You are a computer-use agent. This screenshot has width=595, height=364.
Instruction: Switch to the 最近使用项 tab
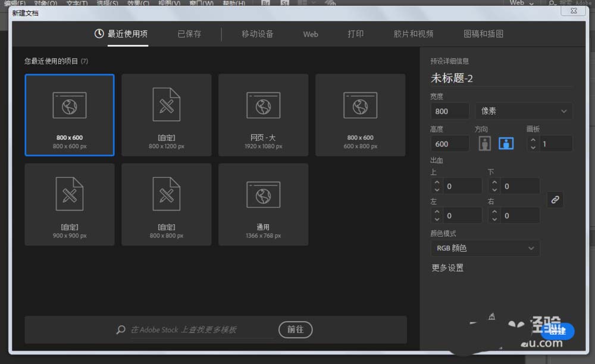tap(121, 34)
